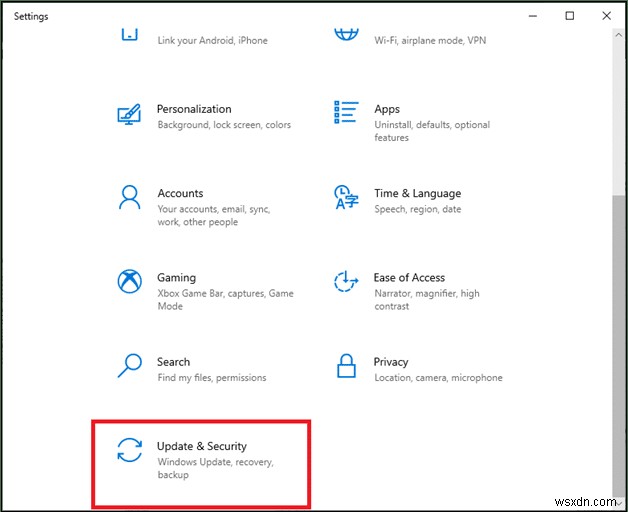Click the Phone icon at the top
Viewport: 628px width, 512px height.
(129, 35)
